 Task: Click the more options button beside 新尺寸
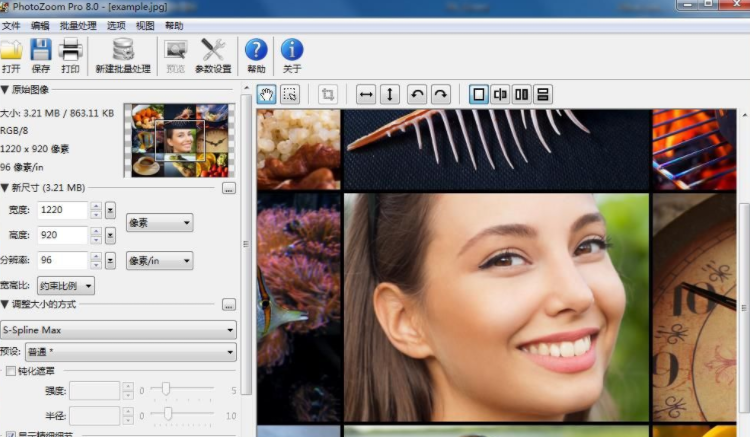coord(229,188)
